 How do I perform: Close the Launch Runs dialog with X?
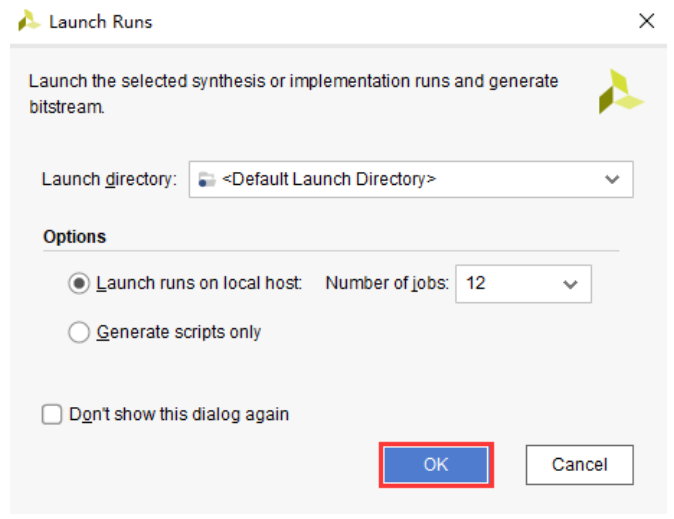click(x=647, y=21)
